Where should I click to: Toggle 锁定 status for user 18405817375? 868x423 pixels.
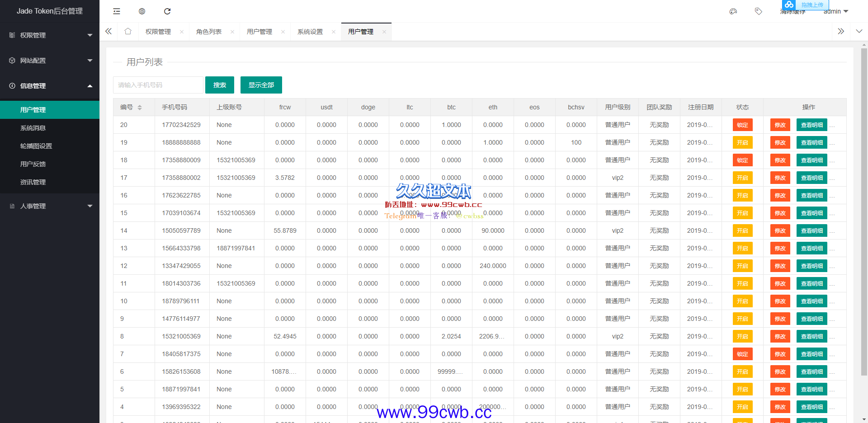[742, 354]
